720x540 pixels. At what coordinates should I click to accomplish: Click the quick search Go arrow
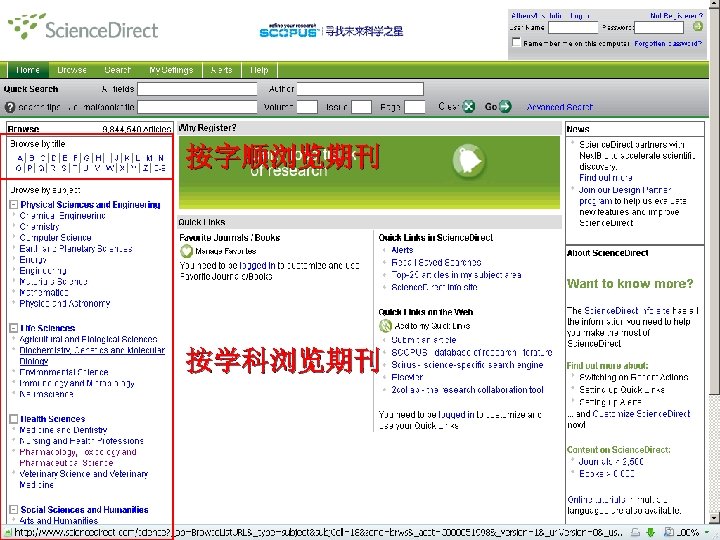tap(505, 107)
